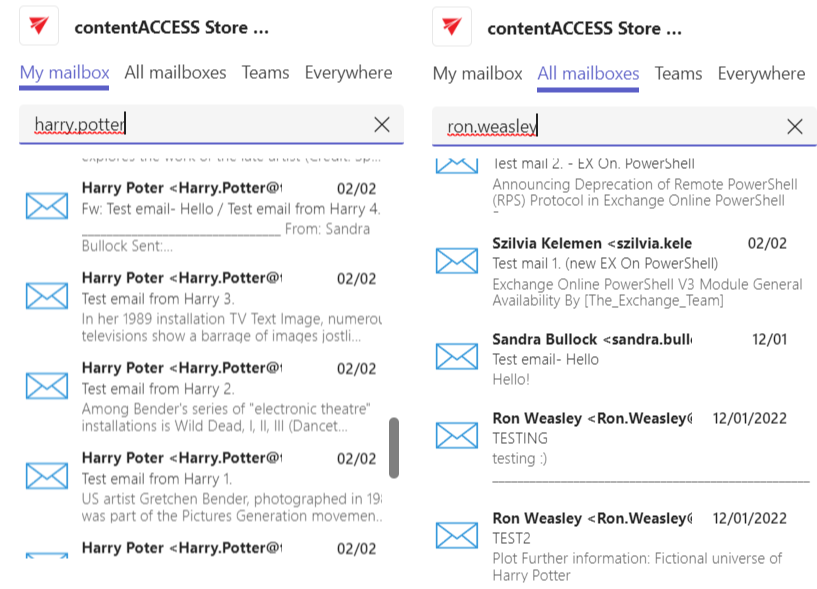
Task: Click envelope icon beside TEST2 email
Action: pyautogui.click(x=457, y=536)
